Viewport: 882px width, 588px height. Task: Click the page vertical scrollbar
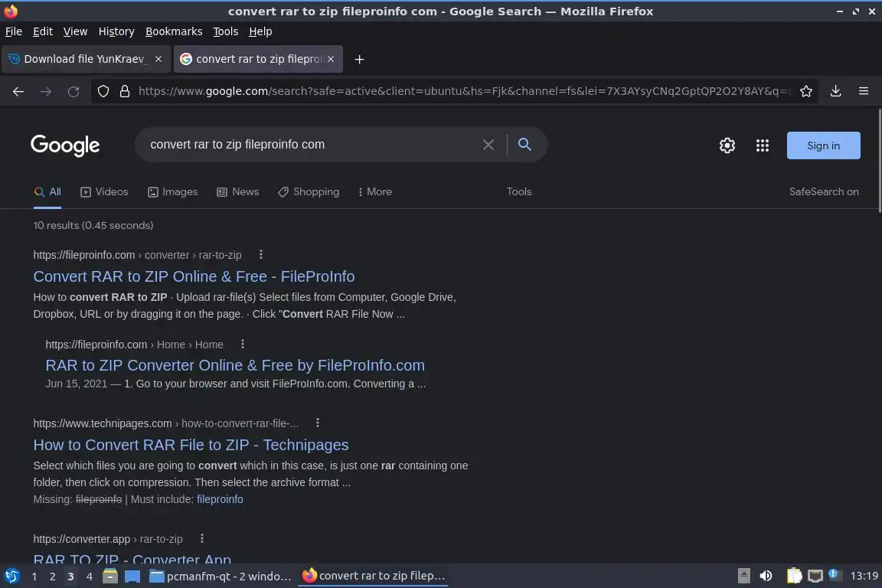pos(879,161)
